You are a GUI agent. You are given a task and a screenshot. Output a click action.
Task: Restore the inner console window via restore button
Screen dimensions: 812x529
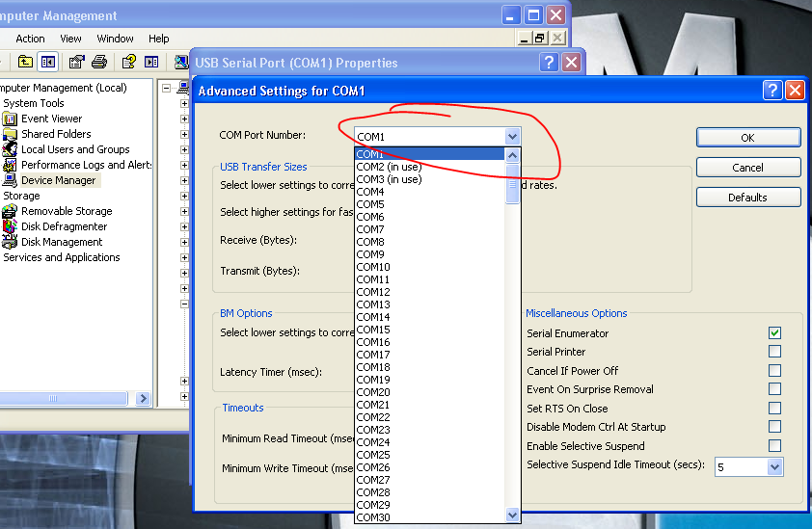pyautogui.click(x=540, y=39)
